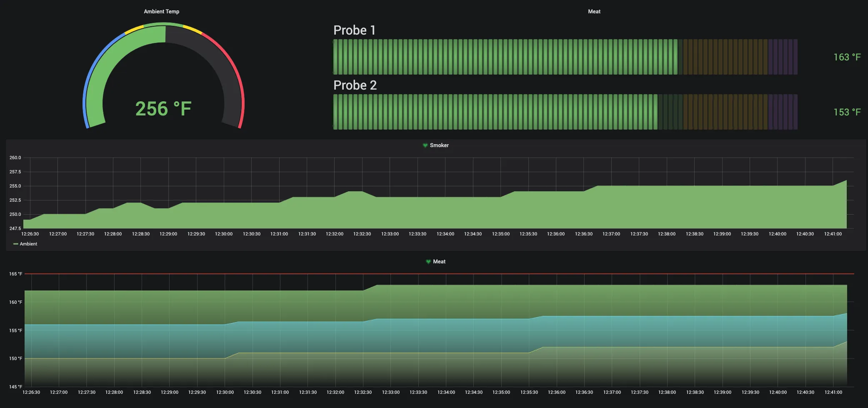Click the 252.5 y-axis label in Smoker chart
The width and height of the screenshot is (868, 408).
(x=15, y=200)
